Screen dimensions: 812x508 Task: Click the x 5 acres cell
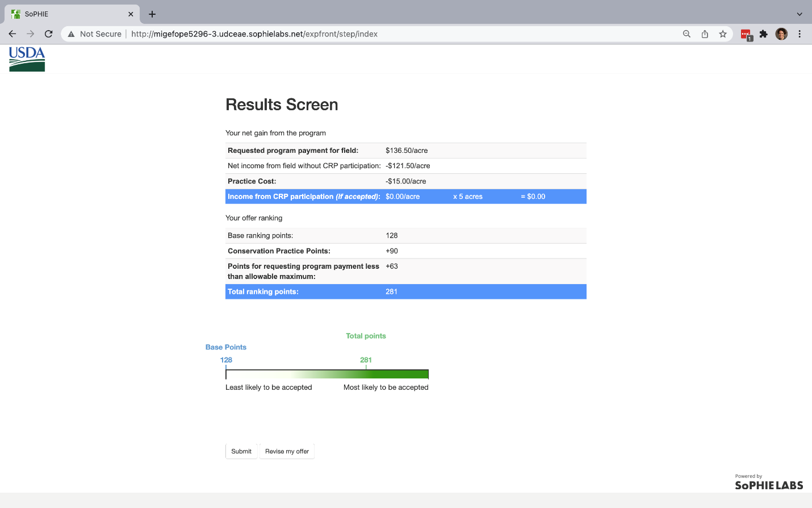pos(468,197)
